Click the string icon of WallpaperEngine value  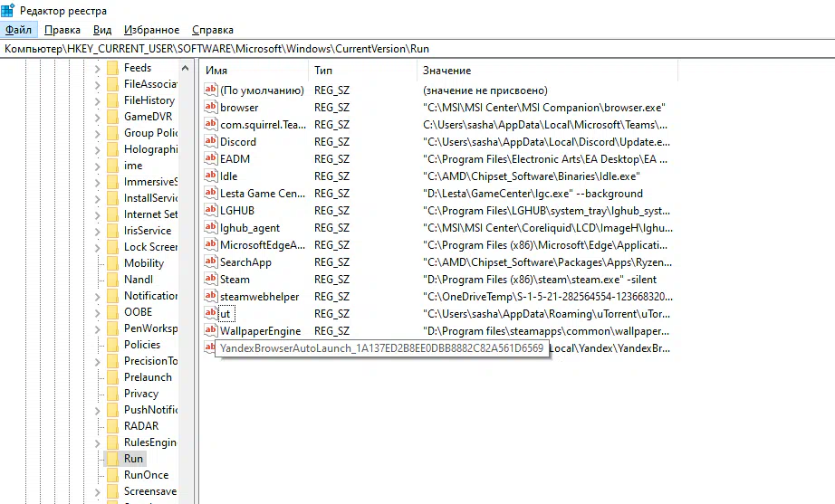[x=211, y=330]
